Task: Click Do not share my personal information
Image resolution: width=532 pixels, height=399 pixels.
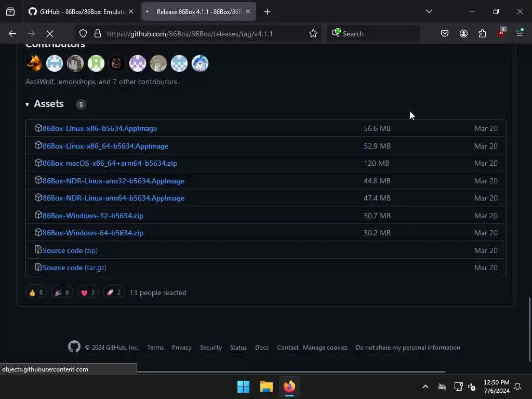Action: coord(408,348)
